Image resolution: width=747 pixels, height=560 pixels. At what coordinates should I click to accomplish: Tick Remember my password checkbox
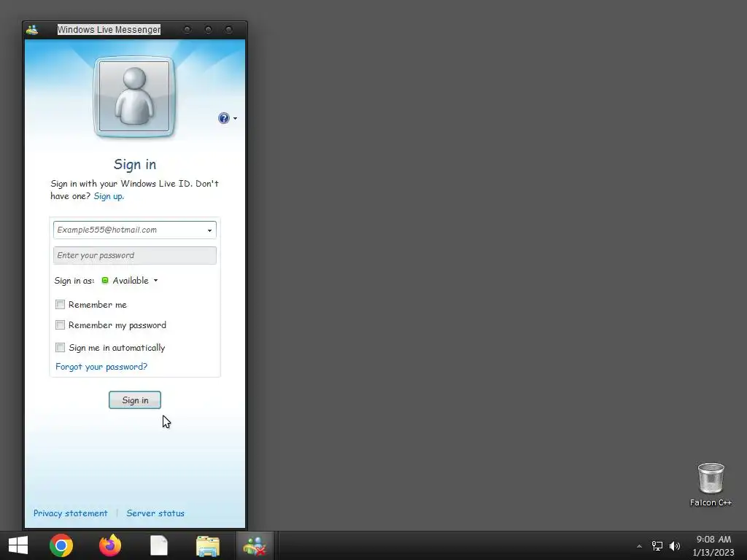tap(60, 324)
